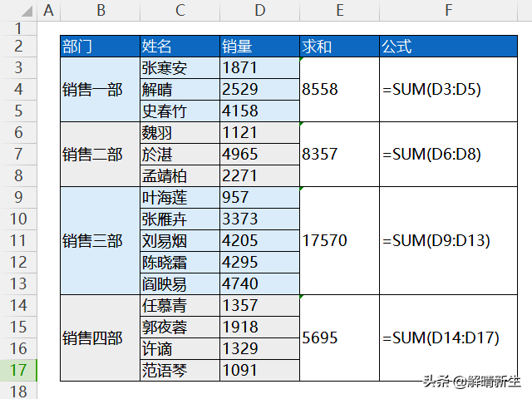Select name cell 陈晓霜
Viewport: 532px width, 399px height.
pyautogui.click(x=180, y=263)
